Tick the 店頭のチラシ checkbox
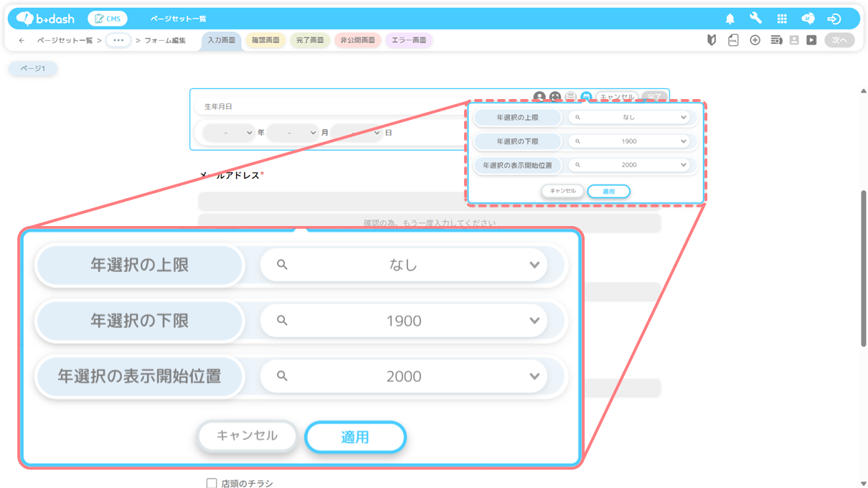This screenshot has height=488, width=868. coord(212,484)
